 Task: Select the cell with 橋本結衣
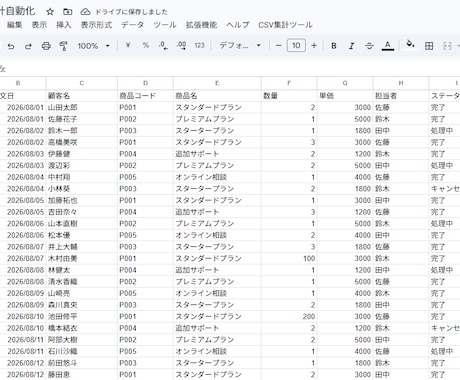click(82, 328)
